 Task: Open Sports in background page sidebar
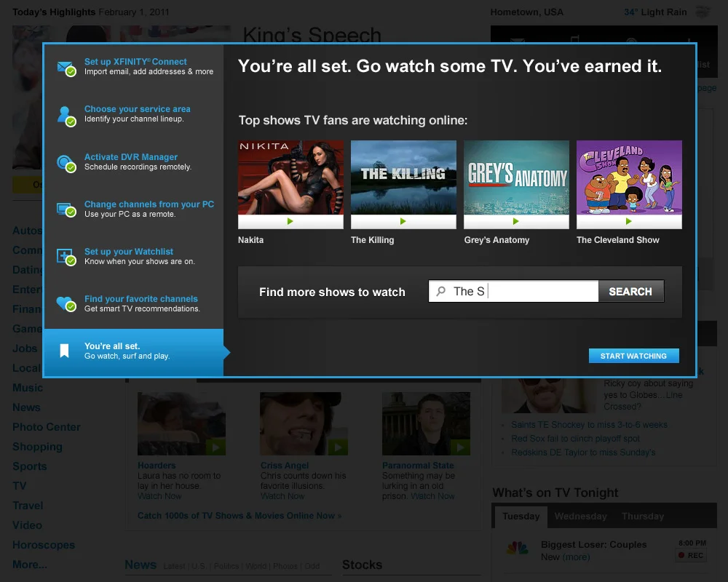[30, 466]
